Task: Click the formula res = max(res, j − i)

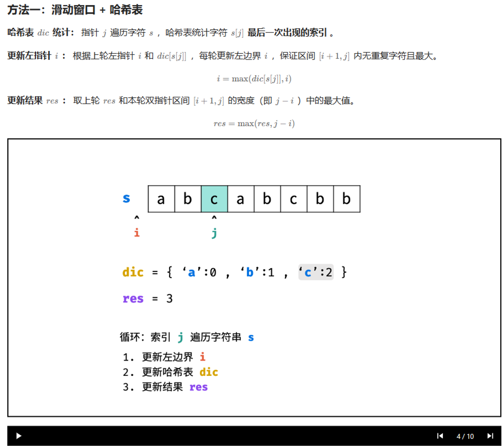Action: click(x=254, y=123)
